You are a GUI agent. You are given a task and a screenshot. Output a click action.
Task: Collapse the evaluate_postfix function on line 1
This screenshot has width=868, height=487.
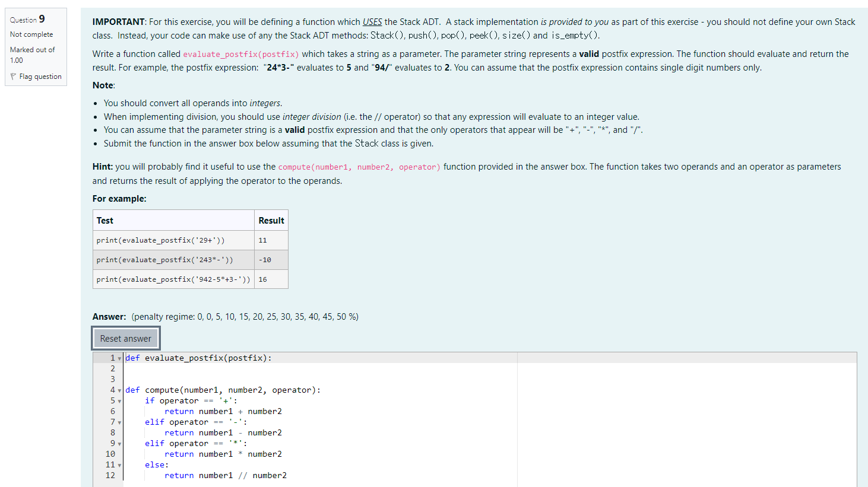click(x=119, y=358)
